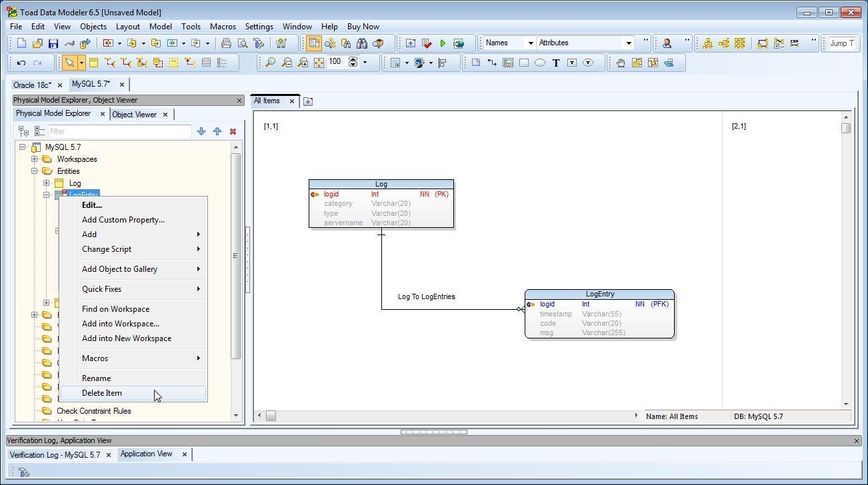868x485 pixels.
Task: Select the arrow pointer tool
Action: coord(69,63)
